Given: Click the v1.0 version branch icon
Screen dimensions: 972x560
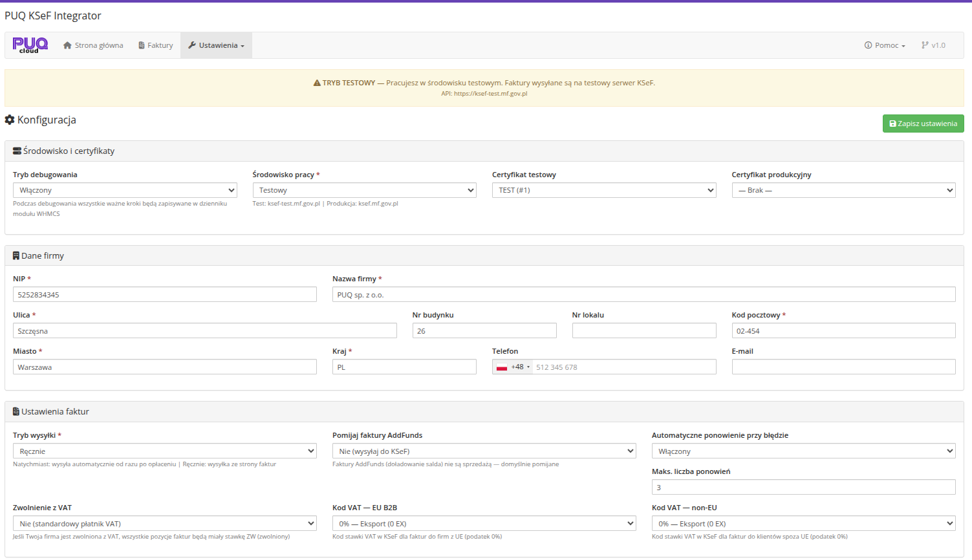Looking at the screenshot, I should 925,45.
